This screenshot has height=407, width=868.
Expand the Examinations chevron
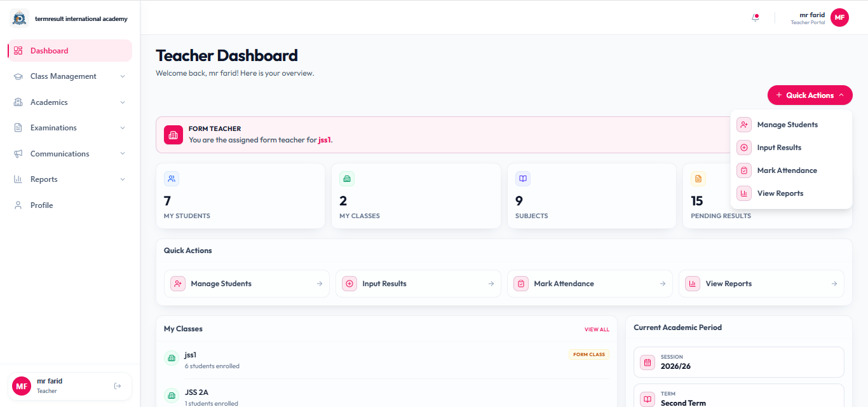click(123, 128)
